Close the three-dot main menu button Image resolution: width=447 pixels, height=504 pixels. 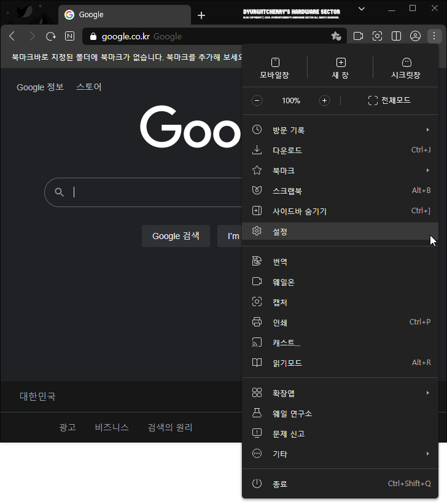pyautogui.click(x=434, y=36)
